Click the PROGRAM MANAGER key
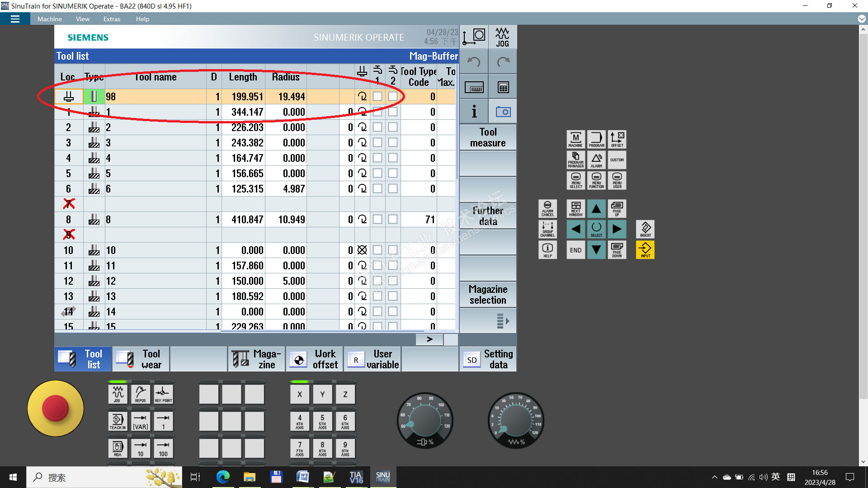Image resolution: width=868 pixels, height=488 pixels. (x=576, y=160)
